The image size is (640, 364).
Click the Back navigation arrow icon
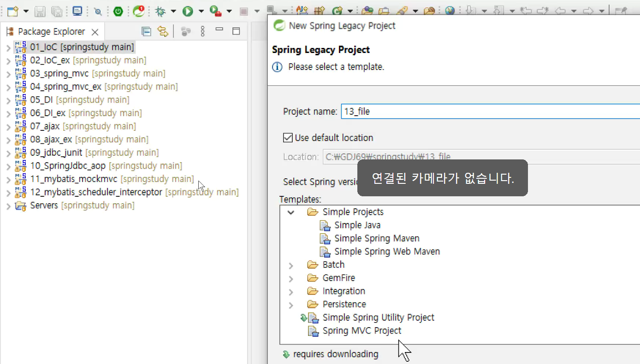[x=560, y=11]
